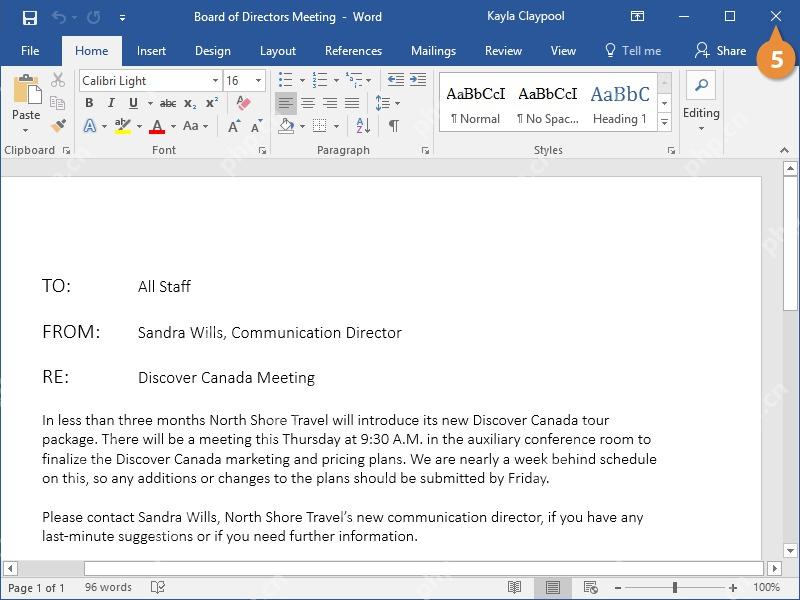Apply subscript formatting

click(x=190, y=104)
